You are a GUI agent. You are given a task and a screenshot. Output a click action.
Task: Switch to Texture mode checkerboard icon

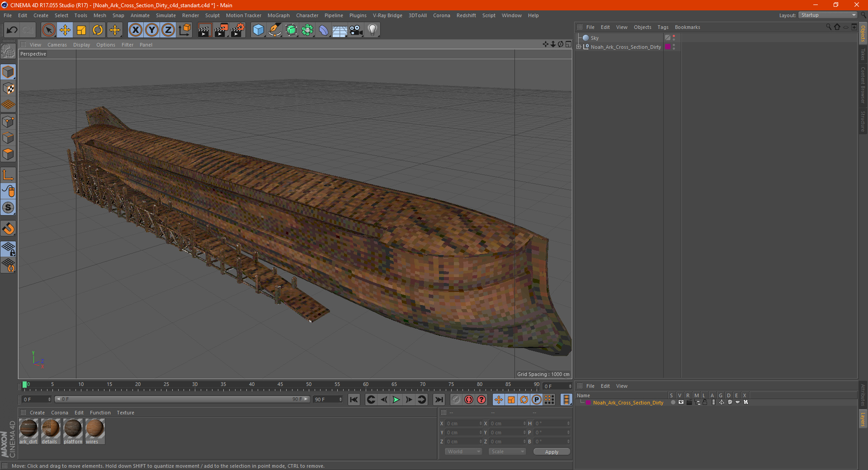[8, 89]
